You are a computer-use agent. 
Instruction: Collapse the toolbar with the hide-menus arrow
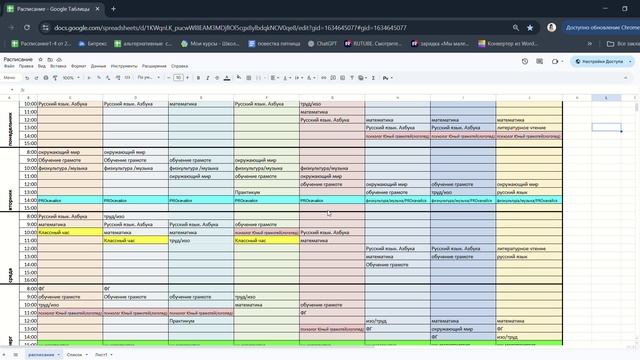tap(626, 78)
